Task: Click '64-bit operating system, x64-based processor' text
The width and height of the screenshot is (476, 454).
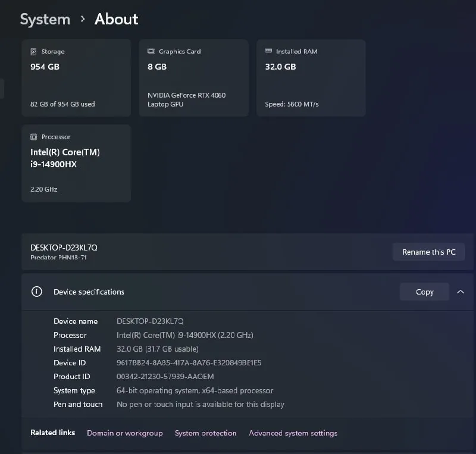Action: [x=195, y=390]
